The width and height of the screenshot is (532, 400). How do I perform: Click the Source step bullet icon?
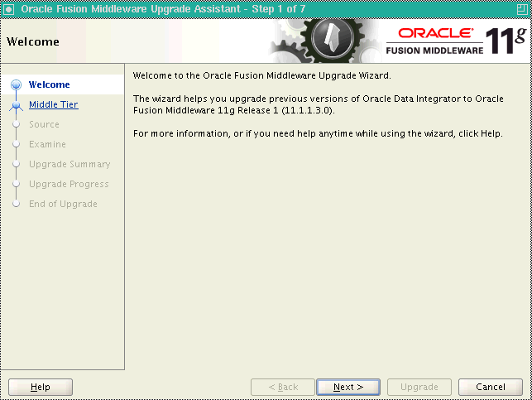(x=16, y=124)
